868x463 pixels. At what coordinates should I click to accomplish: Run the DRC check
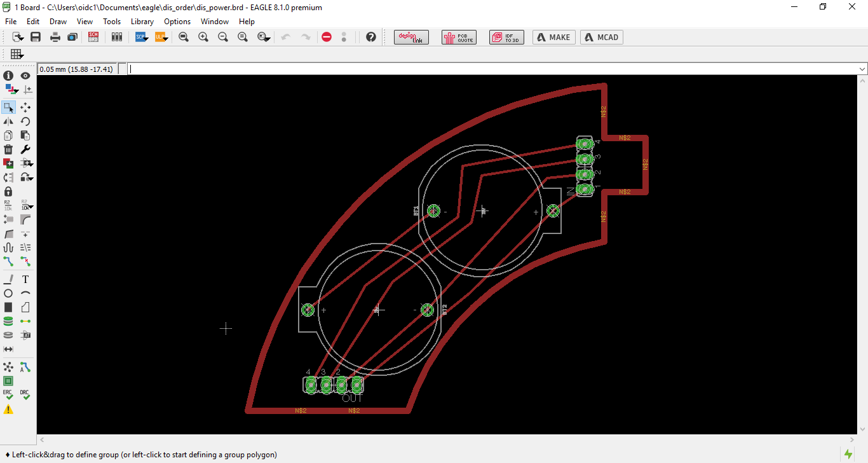point(25,395)
